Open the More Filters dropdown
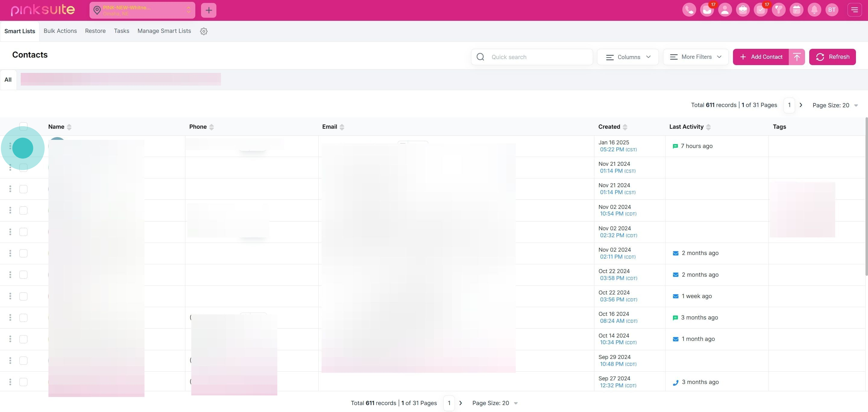868x412 pixels. [696, 57]
